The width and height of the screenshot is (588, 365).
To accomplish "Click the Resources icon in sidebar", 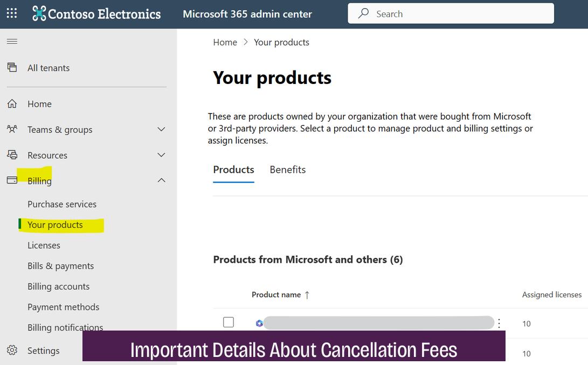I will click(x=12, y=155).
